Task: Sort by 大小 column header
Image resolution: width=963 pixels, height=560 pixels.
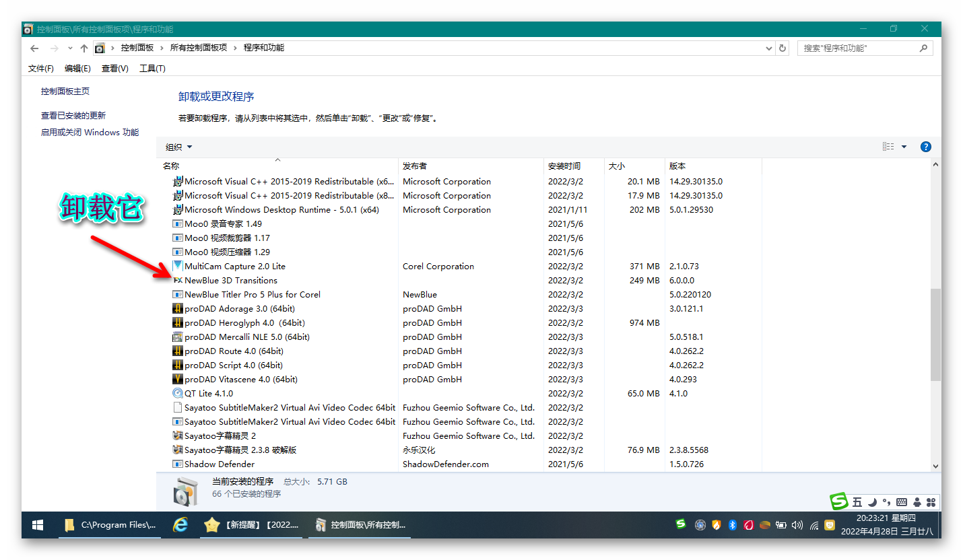Action: (x=634, y=166)
